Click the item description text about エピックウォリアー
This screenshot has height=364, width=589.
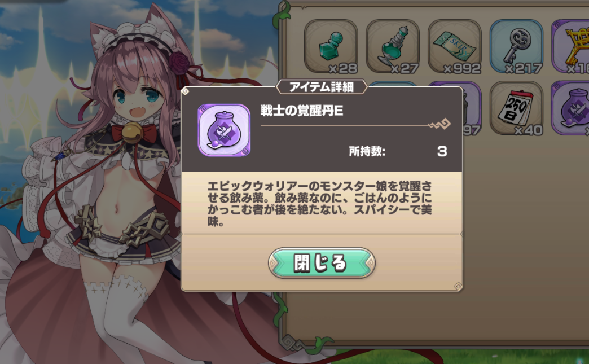[x=320, y=204]
